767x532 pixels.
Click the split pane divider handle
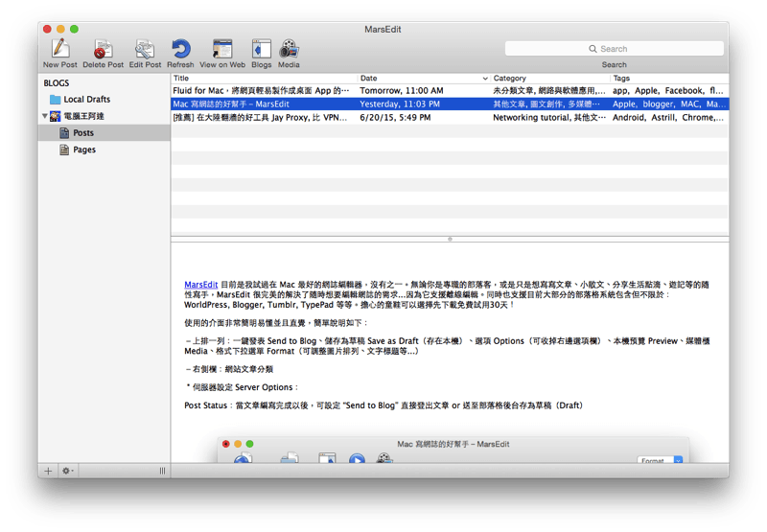point(450,239)
